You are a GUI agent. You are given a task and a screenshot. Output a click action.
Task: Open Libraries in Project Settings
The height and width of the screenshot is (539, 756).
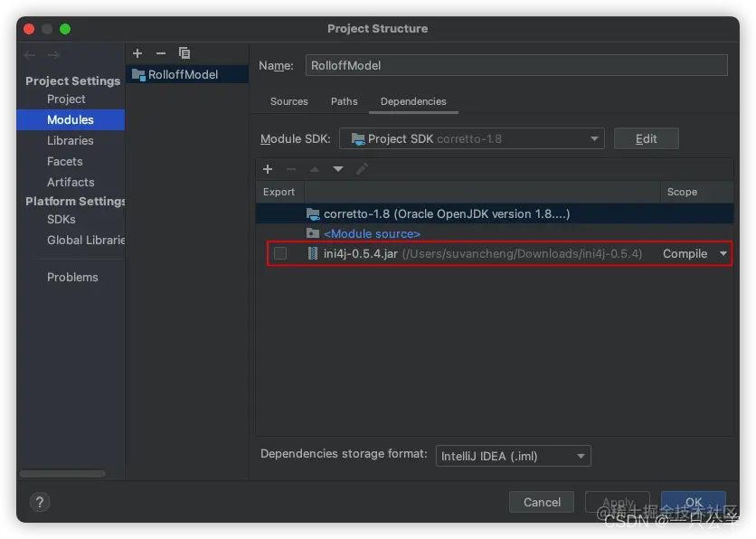click(71, 140)
